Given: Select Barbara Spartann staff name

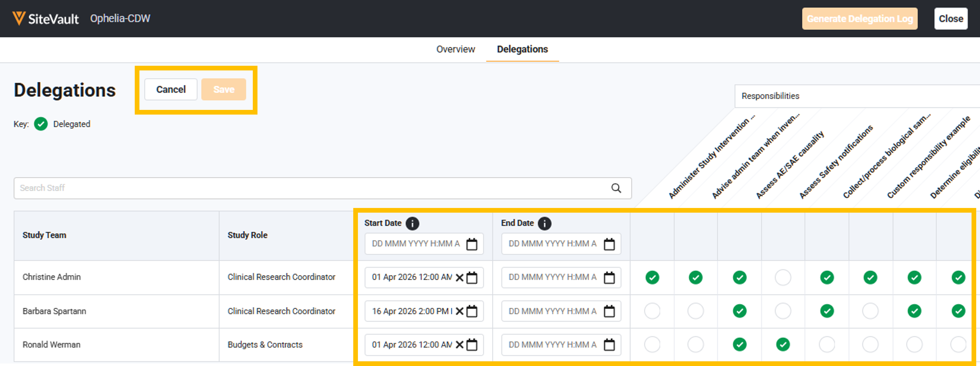Looking at the screenshot, I should (54, 311).
